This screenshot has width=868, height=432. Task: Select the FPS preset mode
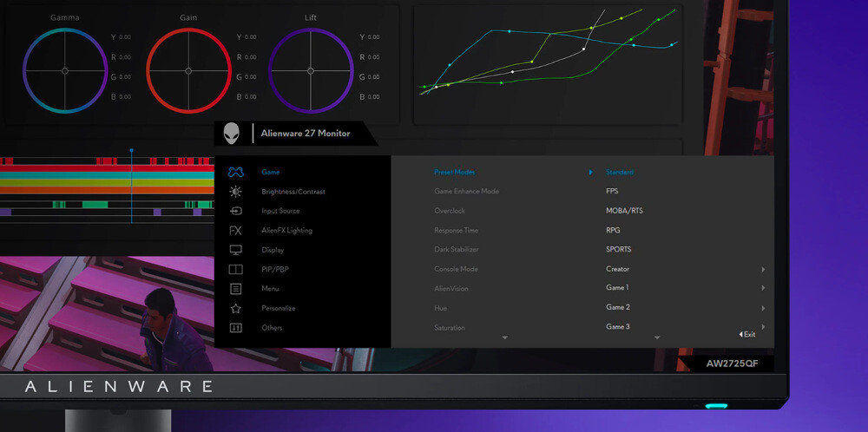pyautogui.click(x=612, y=191)
